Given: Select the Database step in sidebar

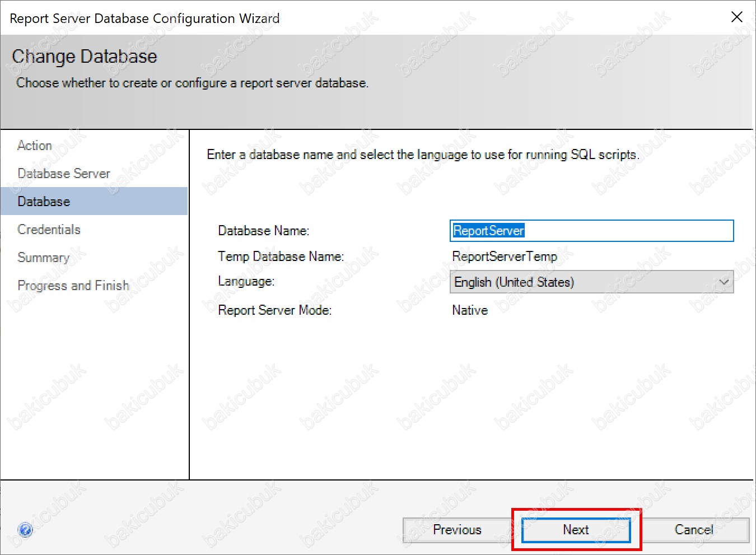Looking at the screenshot, I should 94,202.
